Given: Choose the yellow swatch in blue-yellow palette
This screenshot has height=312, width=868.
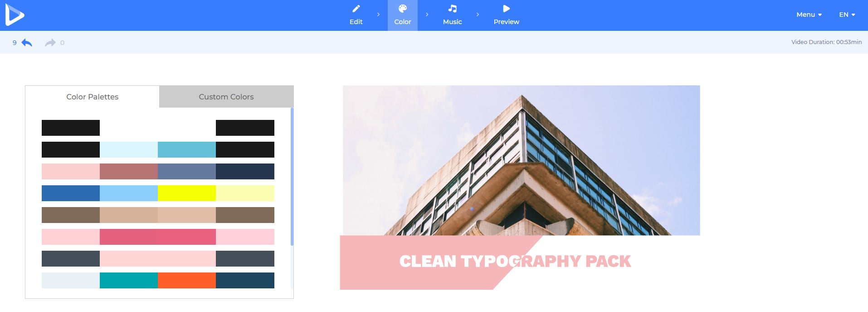Looking at the screenshot, I should (186, 193).
